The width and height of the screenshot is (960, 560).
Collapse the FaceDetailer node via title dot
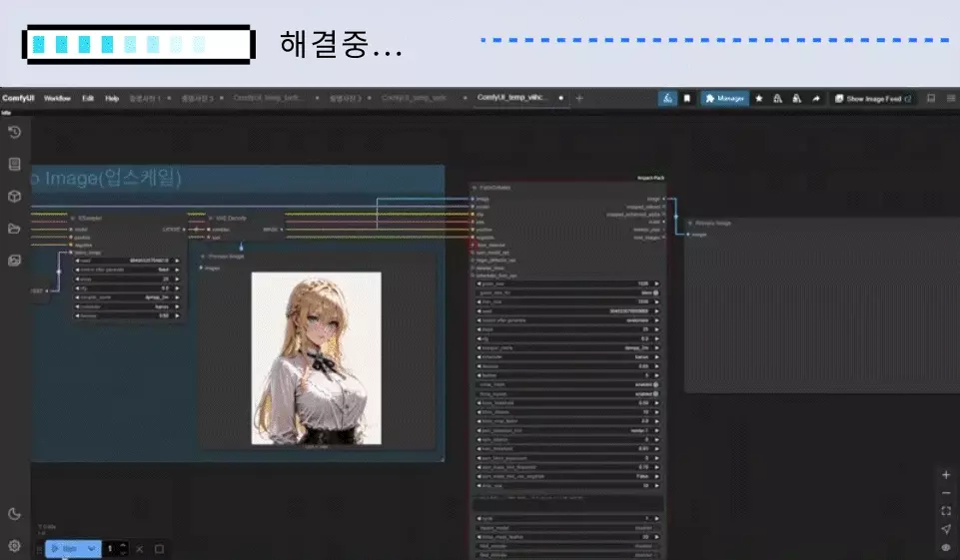click(475, 188)
